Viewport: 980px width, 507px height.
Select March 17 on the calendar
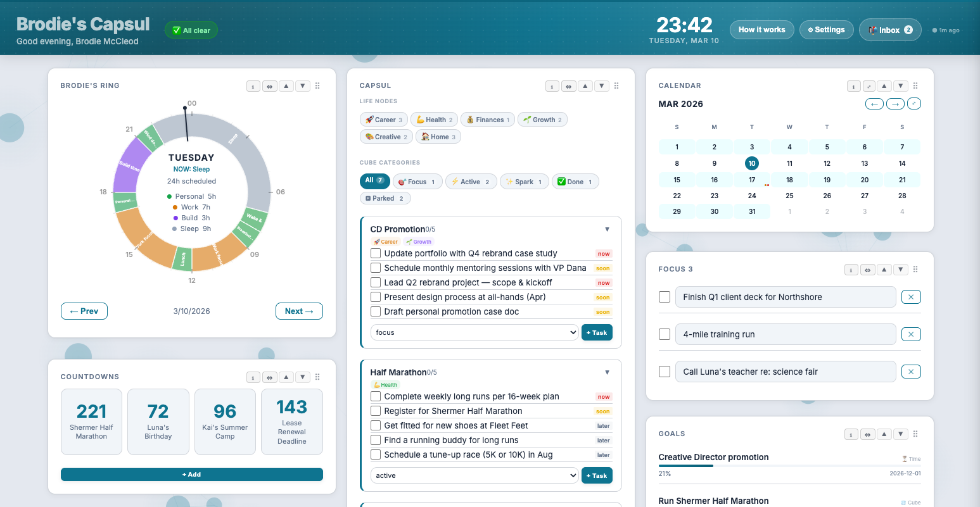pyautogui.click(x=751, y=179)
